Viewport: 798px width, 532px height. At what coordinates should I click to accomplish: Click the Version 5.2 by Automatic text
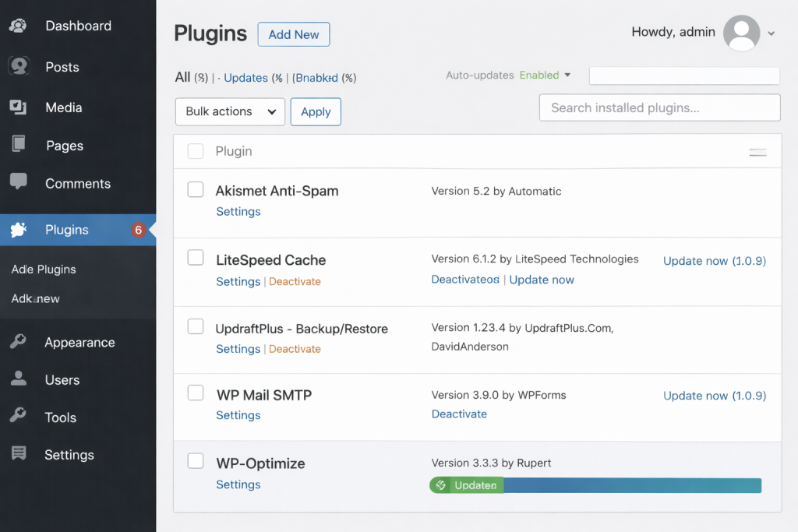pos(496,192)
